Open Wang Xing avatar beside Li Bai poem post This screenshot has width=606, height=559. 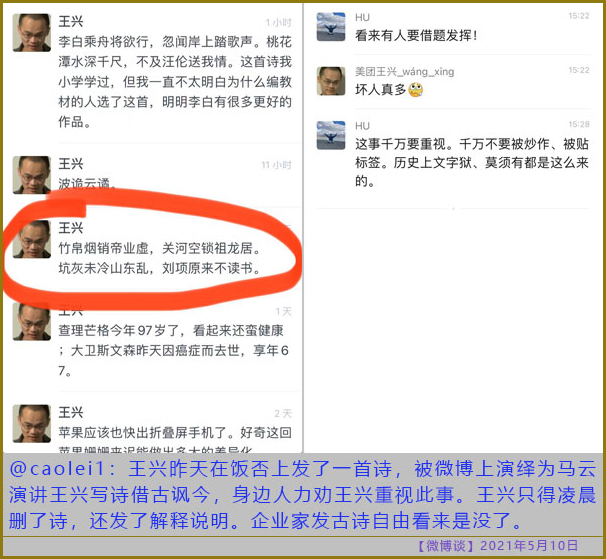tap(32, 33)
